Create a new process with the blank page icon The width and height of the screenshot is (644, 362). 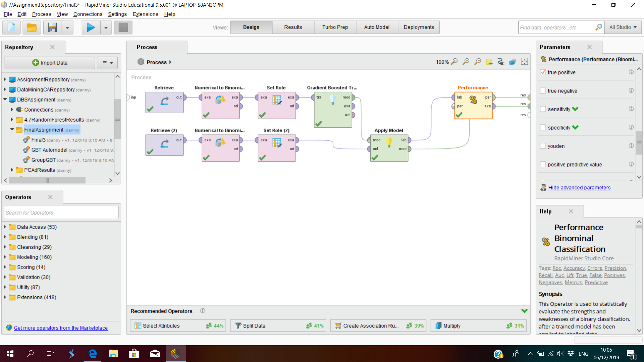11,27
